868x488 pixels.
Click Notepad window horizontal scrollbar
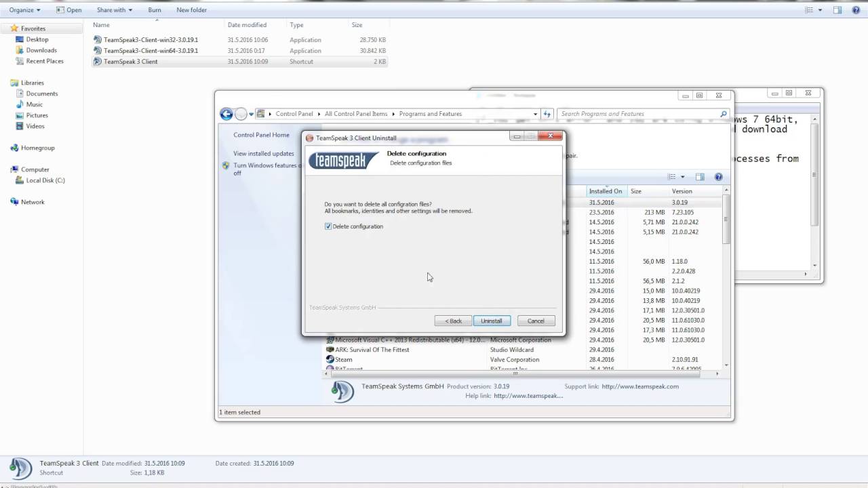pyautogui.click(x=773, y=274)
